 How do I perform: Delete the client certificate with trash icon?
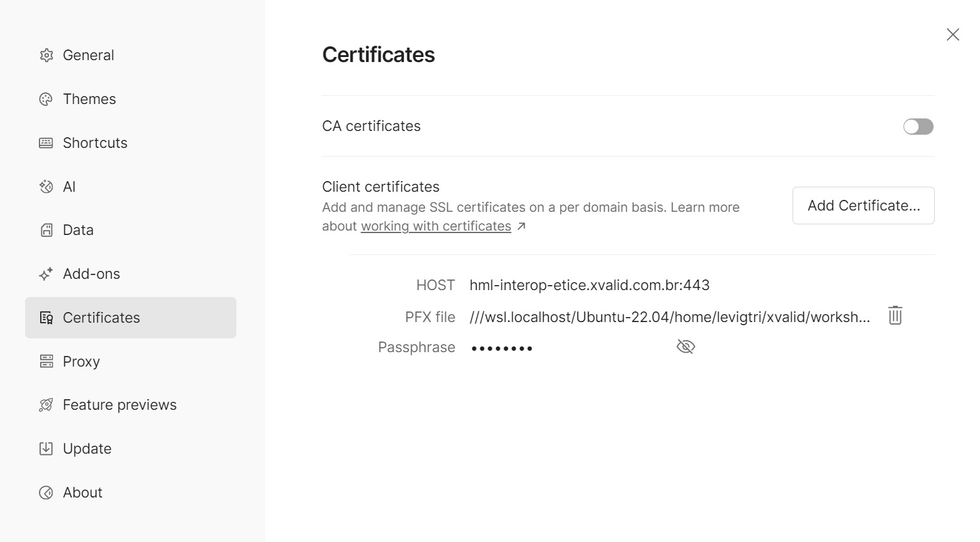pyautogui.click(x=895, y=315)
